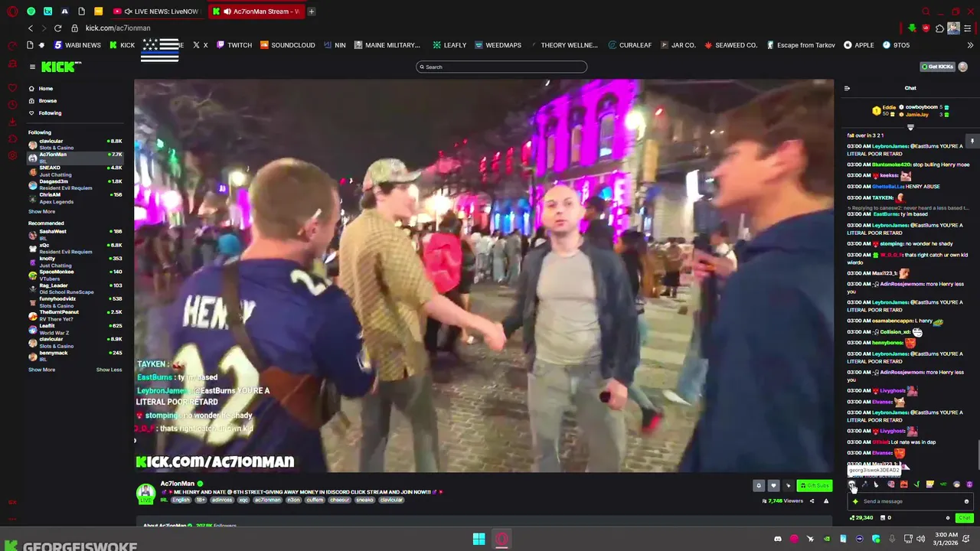Viewport: 980px width, 551px height.
Task: Open Opera sidebar bookmarks heart icon
Action: (12, 88)
